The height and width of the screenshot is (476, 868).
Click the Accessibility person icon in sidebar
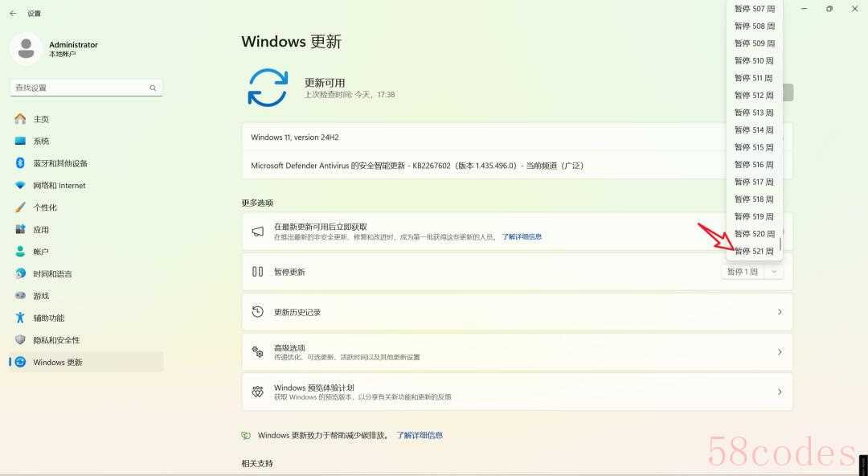(20, 318)
